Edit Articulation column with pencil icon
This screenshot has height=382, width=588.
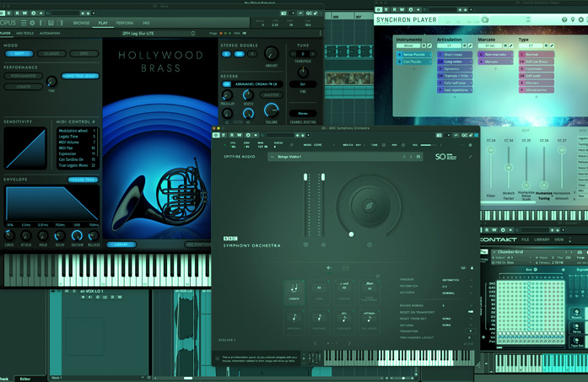coord(470,46)
